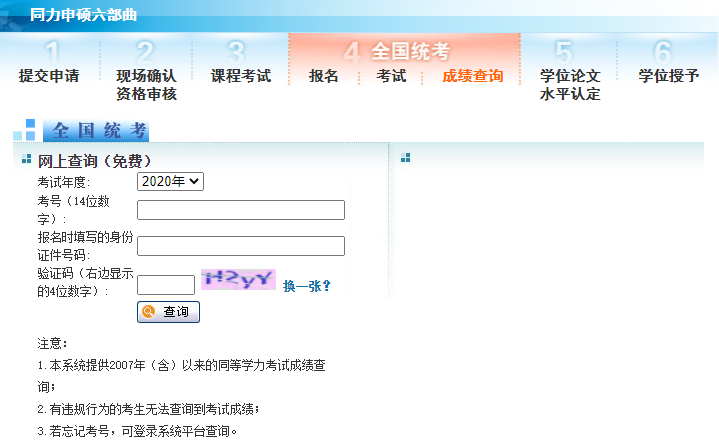Open step 6 学位授予

(669, 76)
